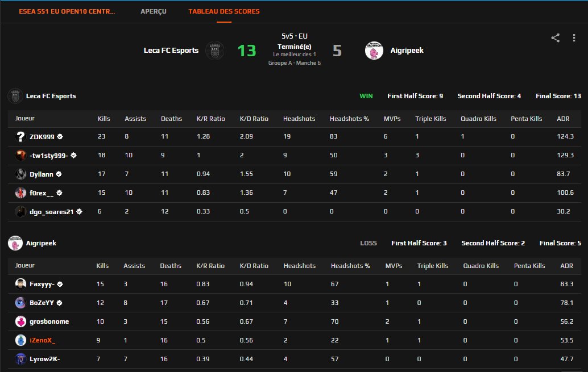
Task: Open -tw1sty999- player name
Action: [49, 156]
